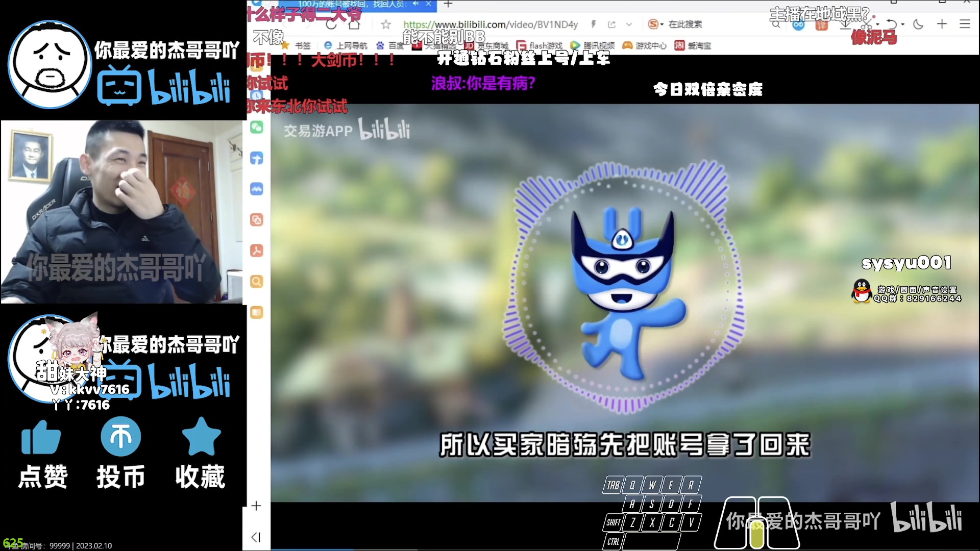The height and width of the screenshot is (551, 980).
Task: Click the blue arrow sidebar icon
Action: [x=256, y=158]
